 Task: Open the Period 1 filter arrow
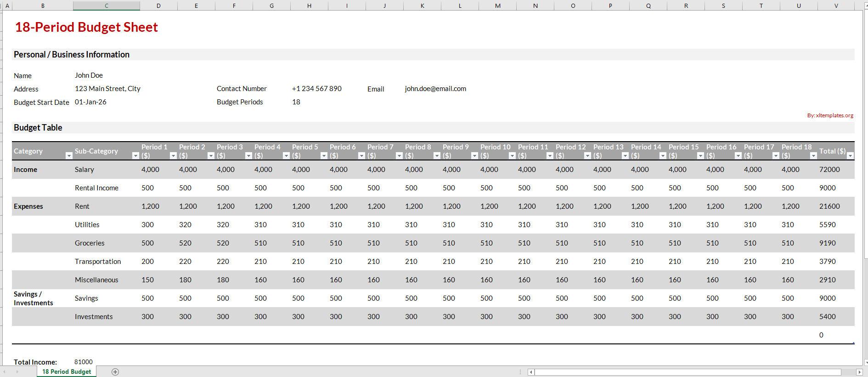tap(173, 156)
